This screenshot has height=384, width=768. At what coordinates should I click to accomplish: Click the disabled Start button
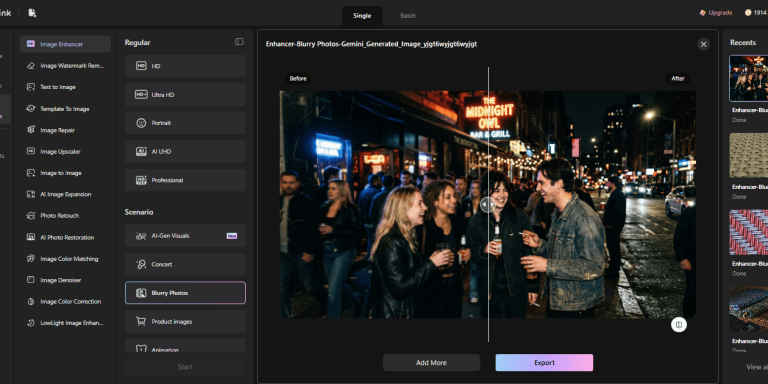(185, 367)
